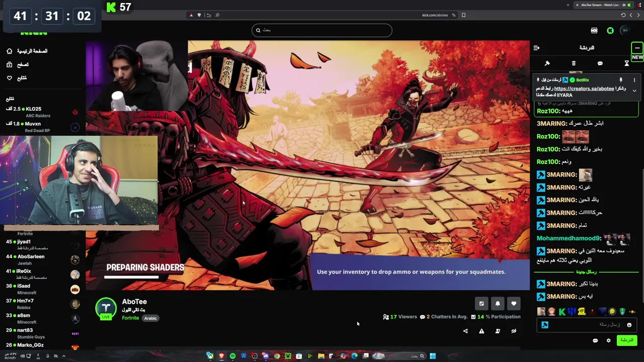Open the icon left of green K in header
This screenshot has height=362, width=644.
point(594,31)
